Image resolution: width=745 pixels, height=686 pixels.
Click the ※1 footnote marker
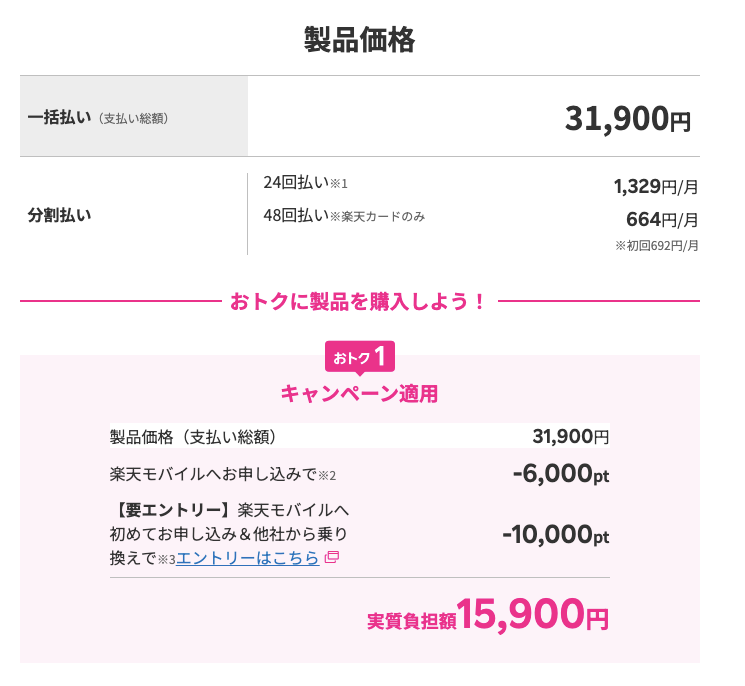339,184
